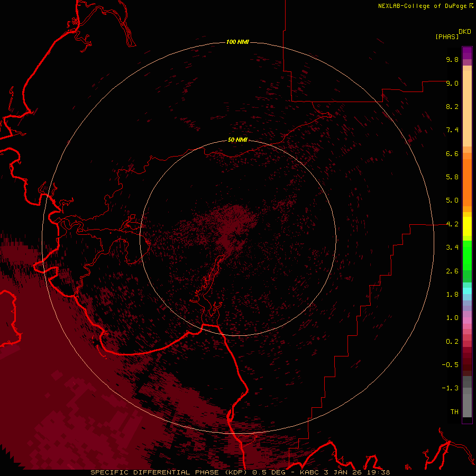Click the 4.2 scale value
Viewport: 476px width, 476px height.
pos(452,224)
